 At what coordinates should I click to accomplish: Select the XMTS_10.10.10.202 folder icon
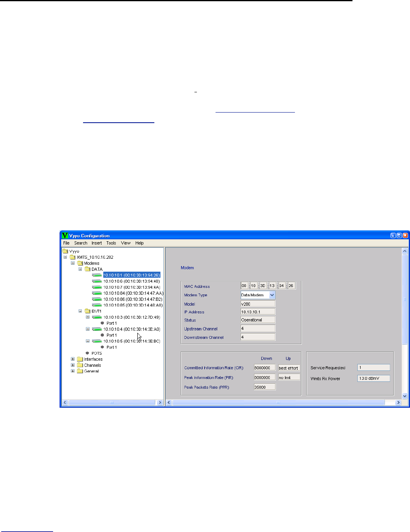pos(73,257)
